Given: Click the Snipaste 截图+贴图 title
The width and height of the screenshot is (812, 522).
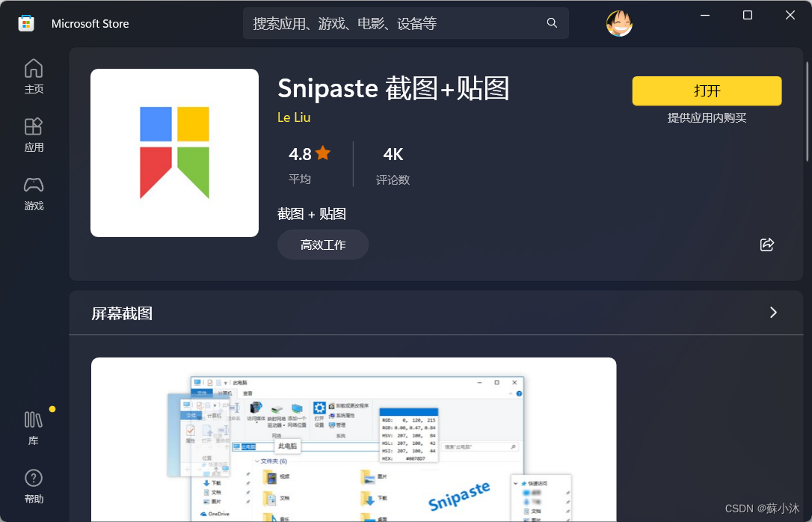Looking at the screenshot, I should [393, 88].
